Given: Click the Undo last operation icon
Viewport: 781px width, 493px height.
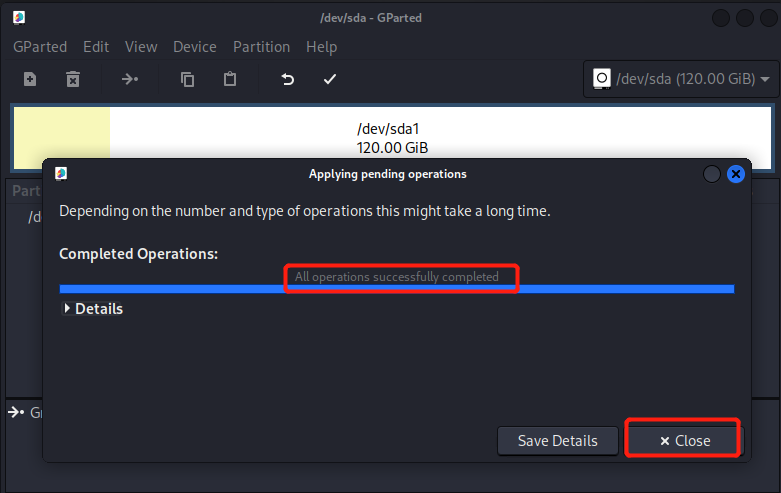Looking at the screenshot, I should click(x=287, y=79).
